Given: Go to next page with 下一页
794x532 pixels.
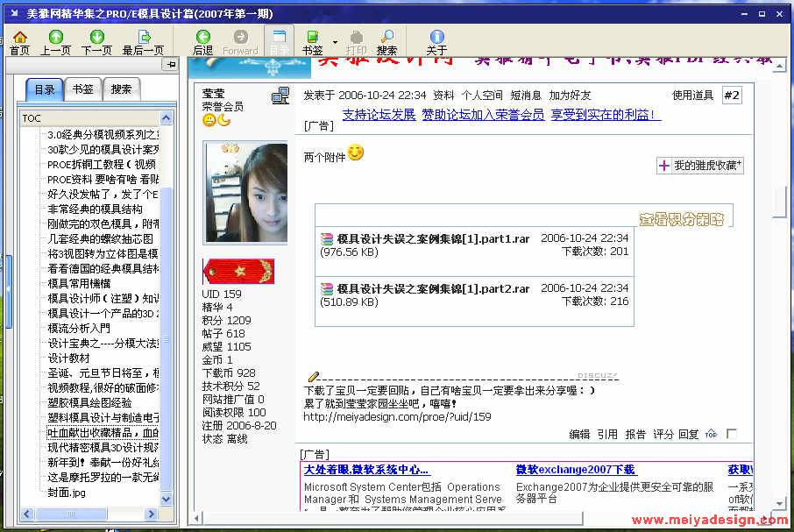Looking at the screenshot, I should click(x=96, y=41).
